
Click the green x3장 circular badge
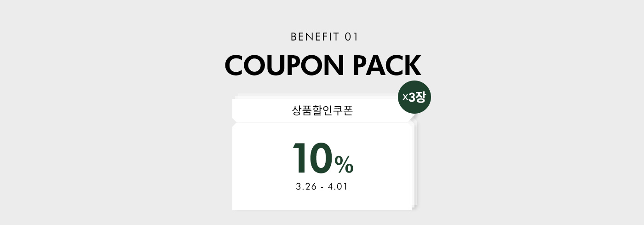pyautogui.click(x=414, y=97)
